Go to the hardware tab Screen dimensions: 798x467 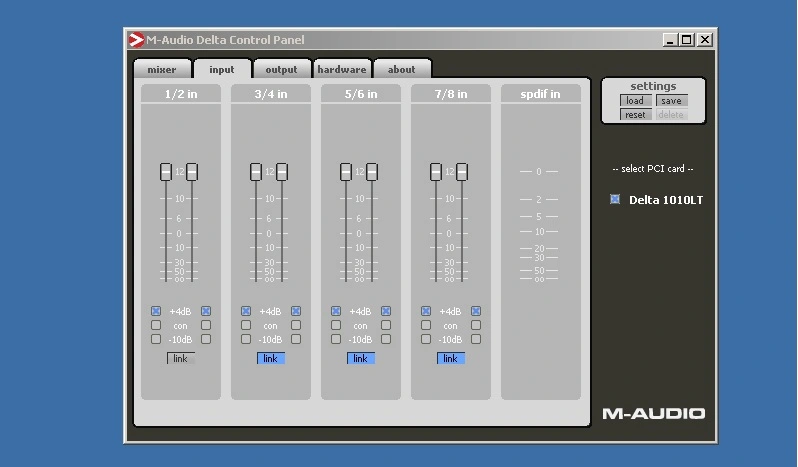(x=342, y=69)
